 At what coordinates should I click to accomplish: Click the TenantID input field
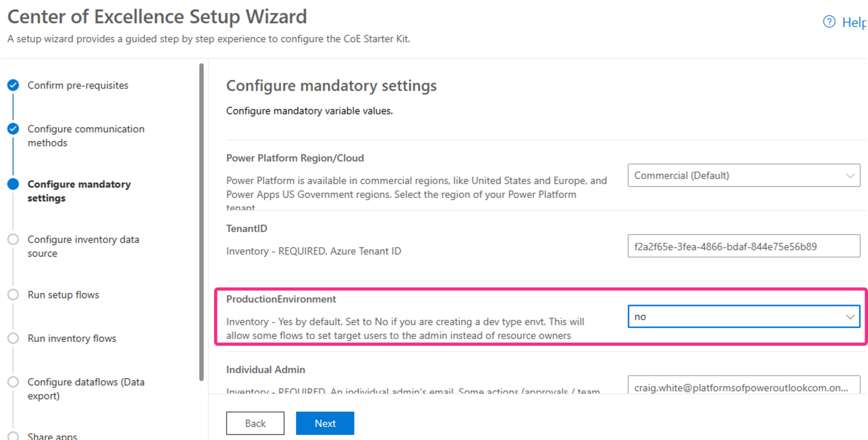(x=743, y=246)
